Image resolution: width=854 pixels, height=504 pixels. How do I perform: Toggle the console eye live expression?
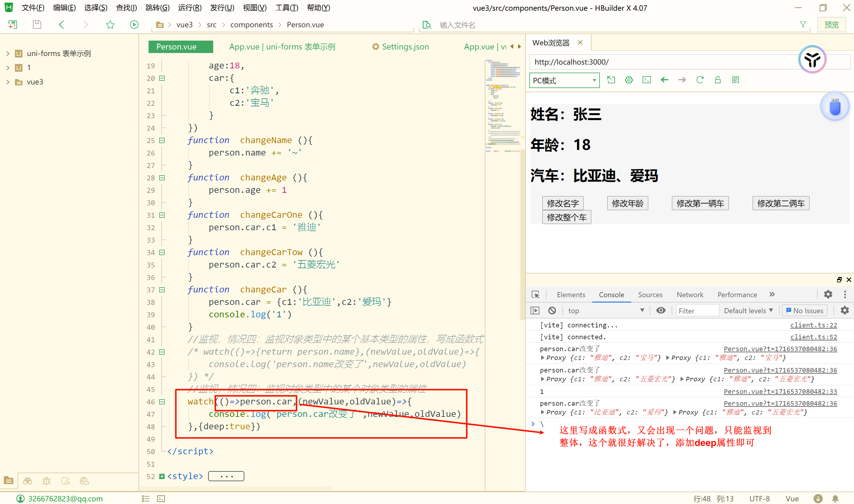tap(661, 311)
